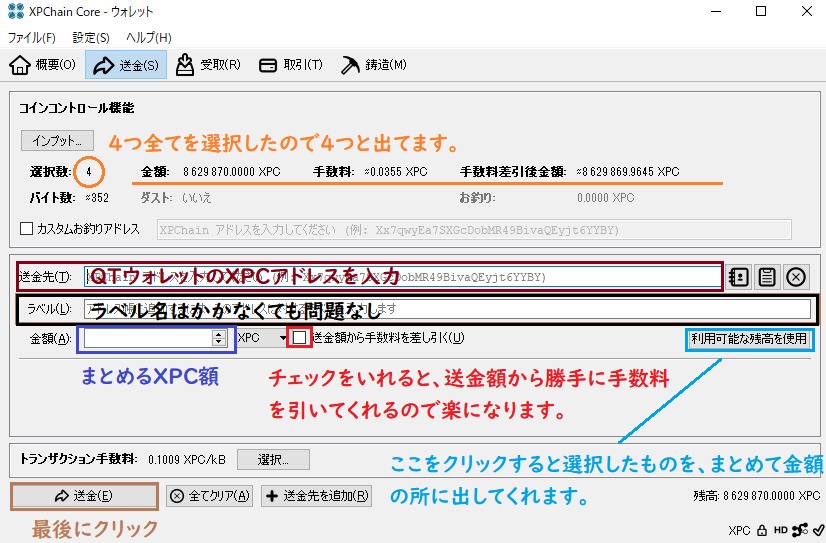Screen dimensions: 826x543
Task: Click the 全てクリア(A) clear all button
Action: [x=210, y=496]
